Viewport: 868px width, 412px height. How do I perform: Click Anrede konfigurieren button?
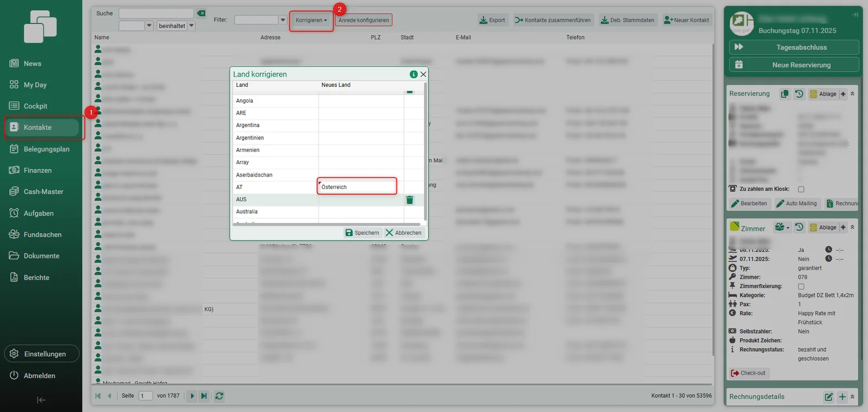tap(363, 21)
